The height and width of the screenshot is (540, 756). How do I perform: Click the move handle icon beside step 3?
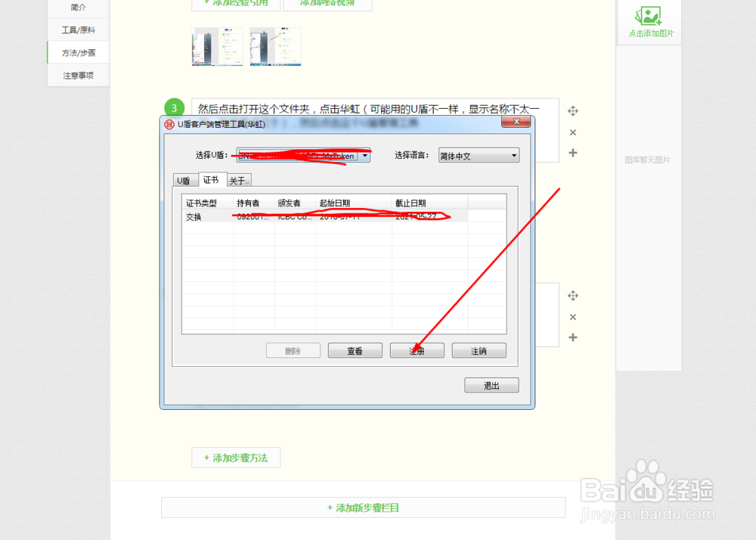[x=573, y=111]
